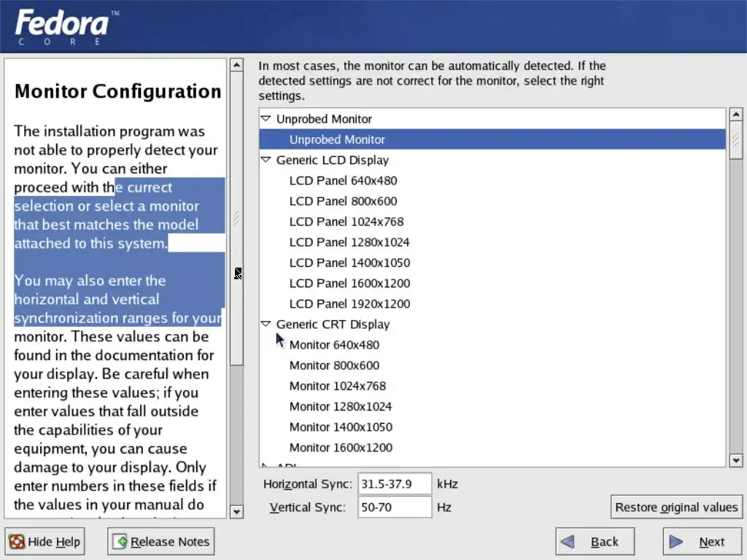Click the Hide Help button label
The width and height of the screenshot is (747, 560).
(54, 542)
